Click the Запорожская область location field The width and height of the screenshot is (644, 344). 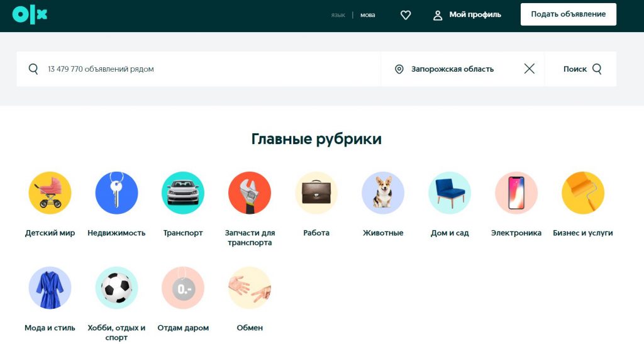point(463,69)
